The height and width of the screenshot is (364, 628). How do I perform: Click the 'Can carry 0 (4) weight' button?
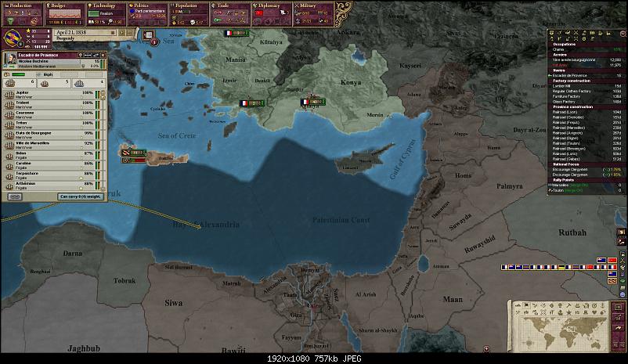pyautogui.click(x=80, y=196)
